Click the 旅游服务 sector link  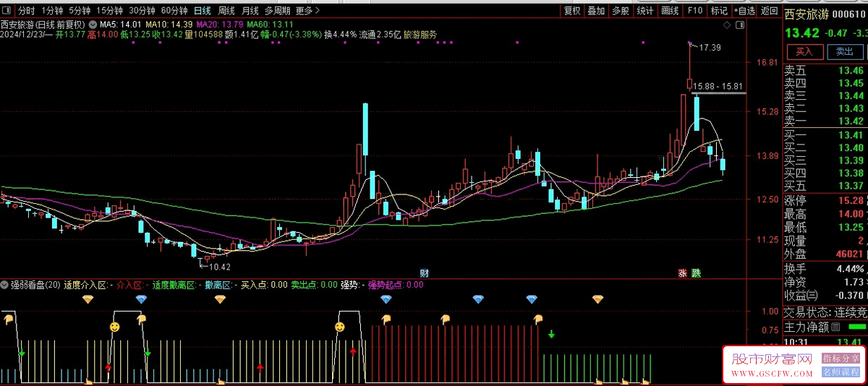(x=420, y=34)
